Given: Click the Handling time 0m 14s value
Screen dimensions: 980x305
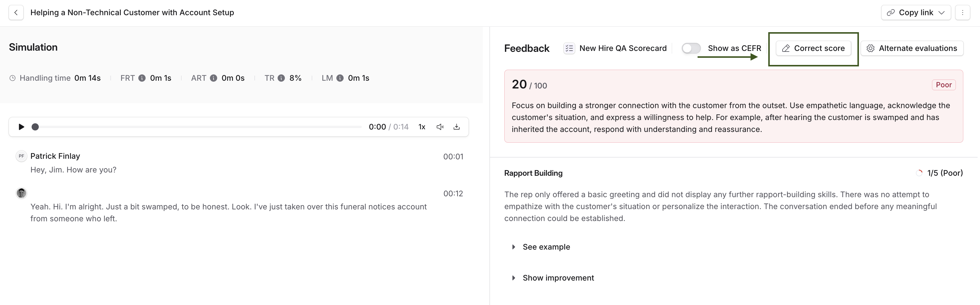Looking at the screenshot, I should [x=87, y=78].
